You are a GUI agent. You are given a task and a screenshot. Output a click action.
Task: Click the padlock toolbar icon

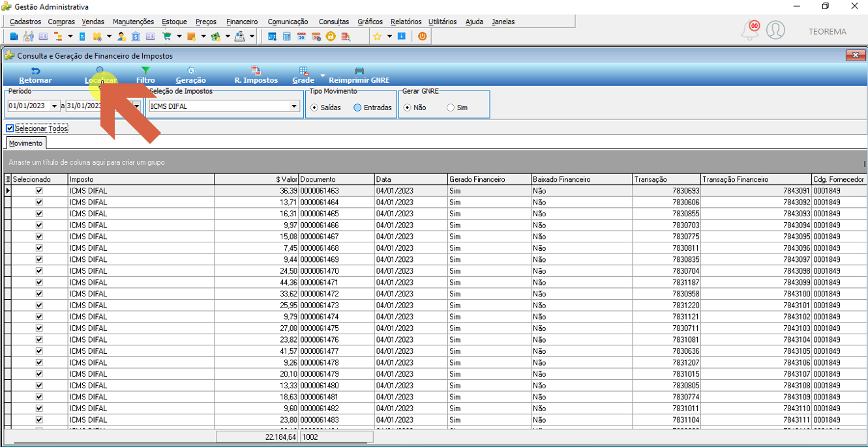coord(331,36)
